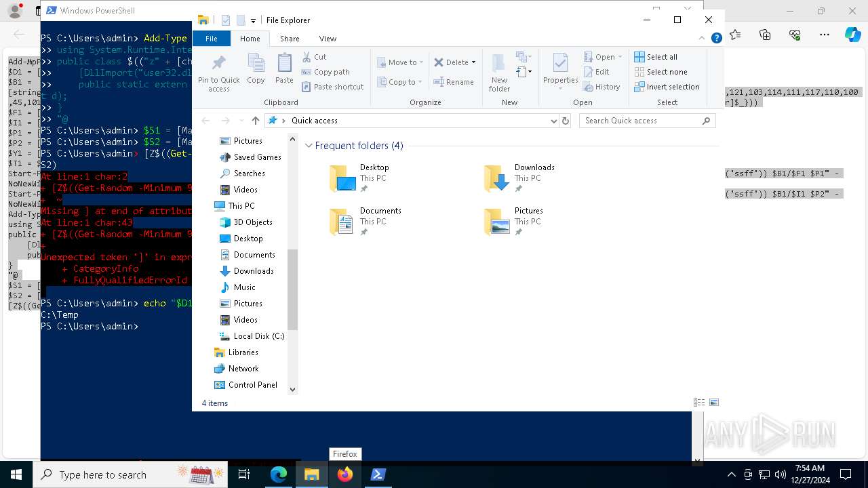Open Quick Access Toolbar customize dropdown
The width and height of the screenshot is (868, 488).
tap(253, 21)
